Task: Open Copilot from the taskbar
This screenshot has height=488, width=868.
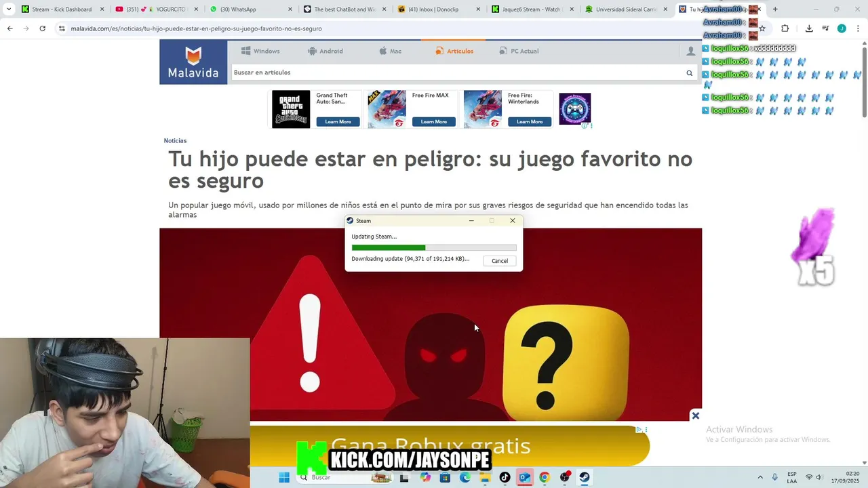Action: (x=425, y=477)
